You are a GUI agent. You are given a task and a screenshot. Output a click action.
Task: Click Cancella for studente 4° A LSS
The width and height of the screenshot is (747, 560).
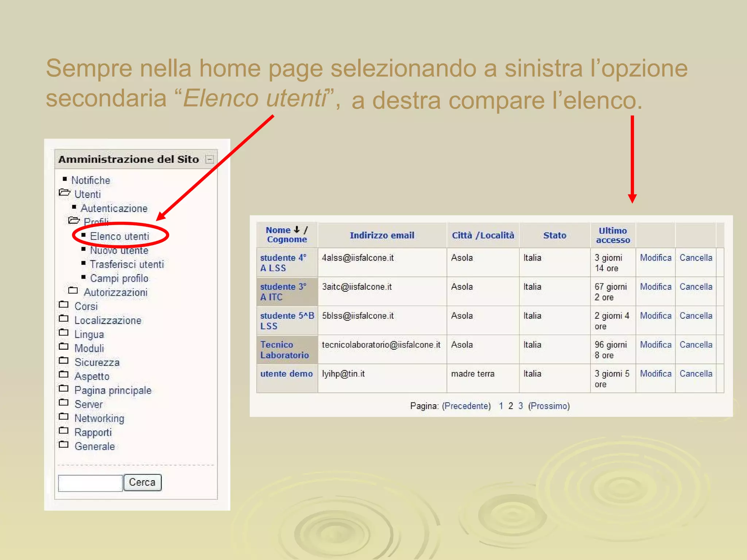click(x=696, y=258)
